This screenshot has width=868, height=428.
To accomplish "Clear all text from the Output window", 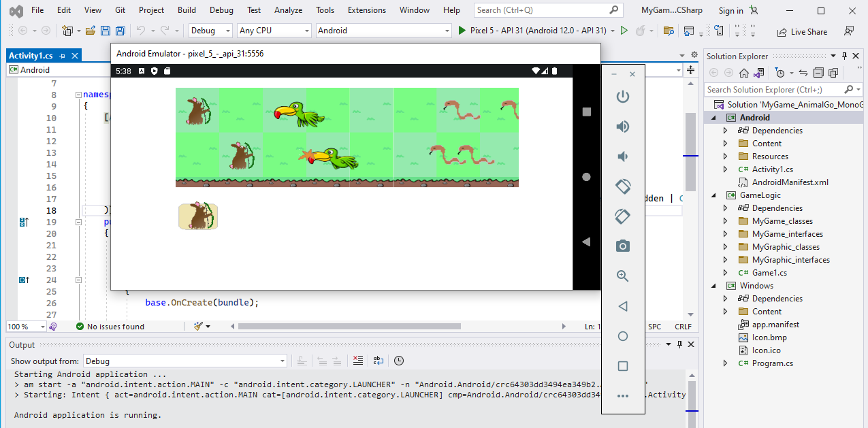I will [x=358, y=361].
